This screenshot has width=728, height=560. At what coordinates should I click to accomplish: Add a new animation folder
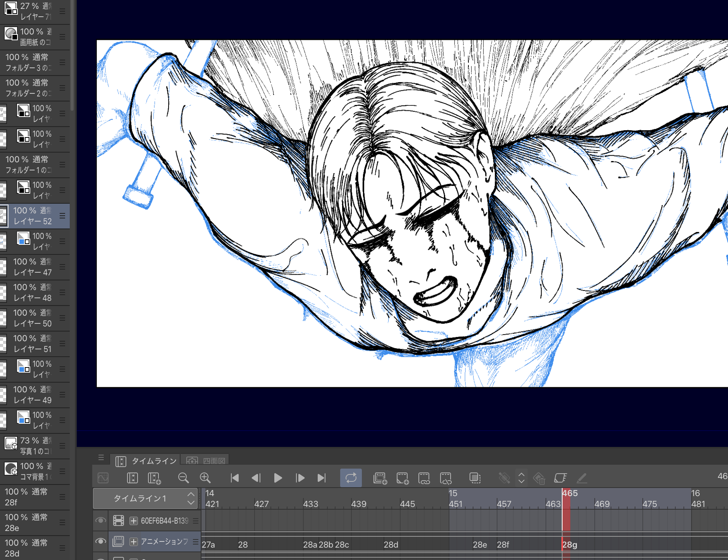pos(380,478)
